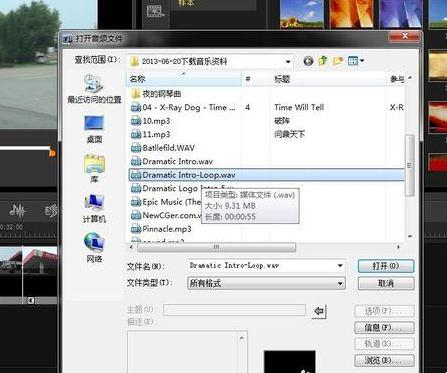The width and height of the screenshot is (447, 373).
Task: Click horizontal scrollbar right arrow
Action: pos(399,247)
